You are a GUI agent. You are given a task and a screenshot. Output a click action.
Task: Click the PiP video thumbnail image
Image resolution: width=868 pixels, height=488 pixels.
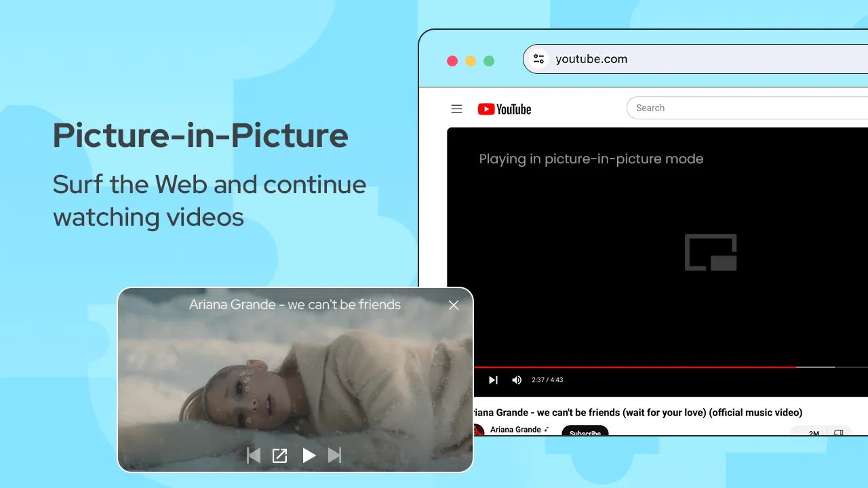(295, 380)
